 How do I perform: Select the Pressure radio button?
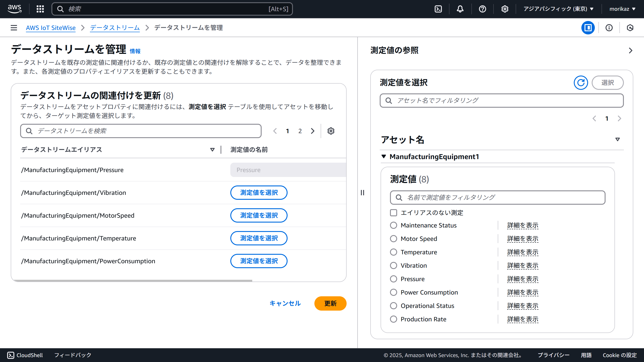coord(394,279)
